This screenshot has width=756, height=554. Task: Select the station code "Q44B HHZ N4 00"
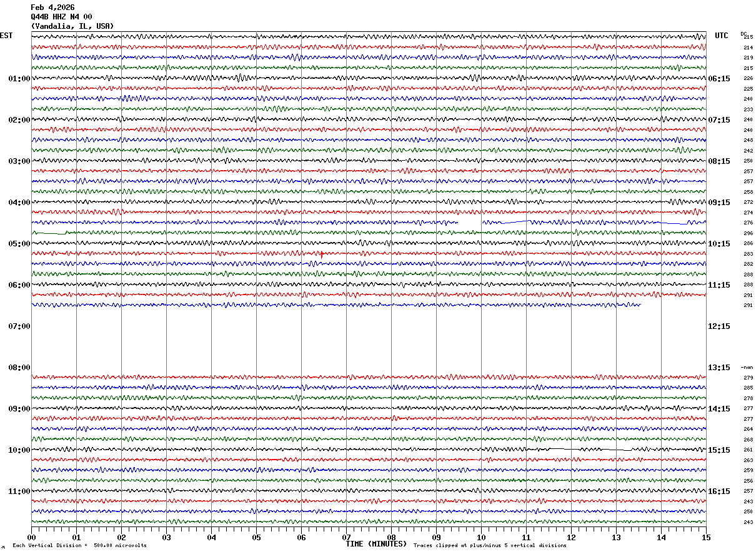point(61,17)
